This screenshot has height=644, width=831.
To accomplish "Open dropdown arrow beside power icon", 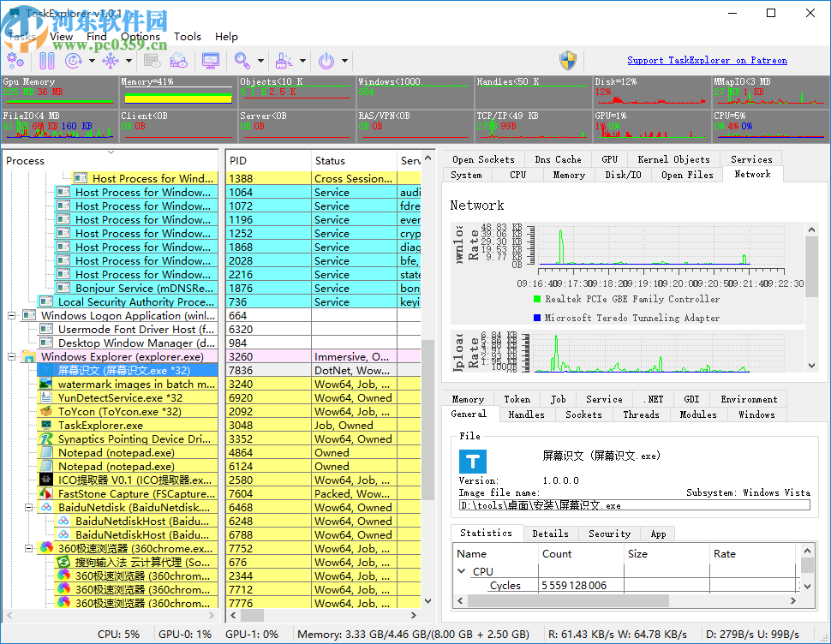I will (345, 61).
